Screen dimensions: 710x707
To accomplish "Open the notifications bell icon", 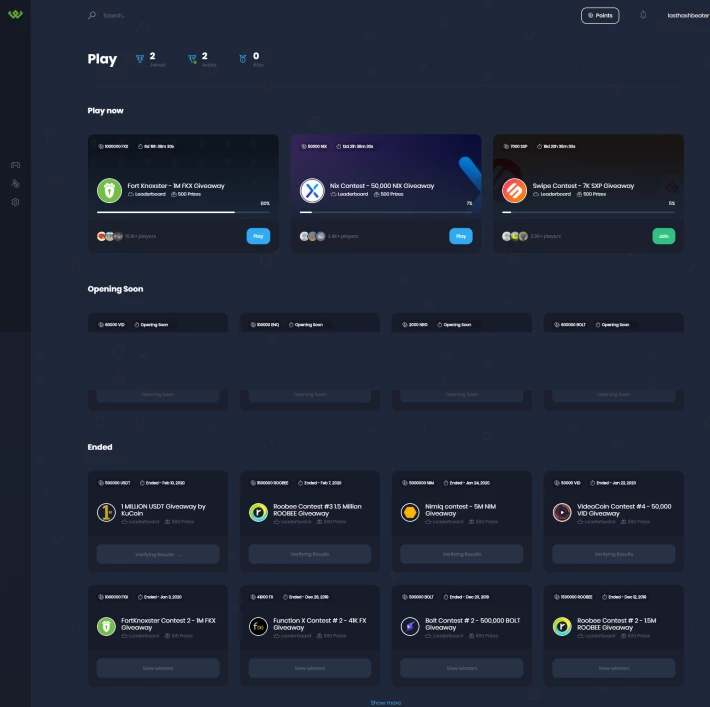I will click(643, 15).
